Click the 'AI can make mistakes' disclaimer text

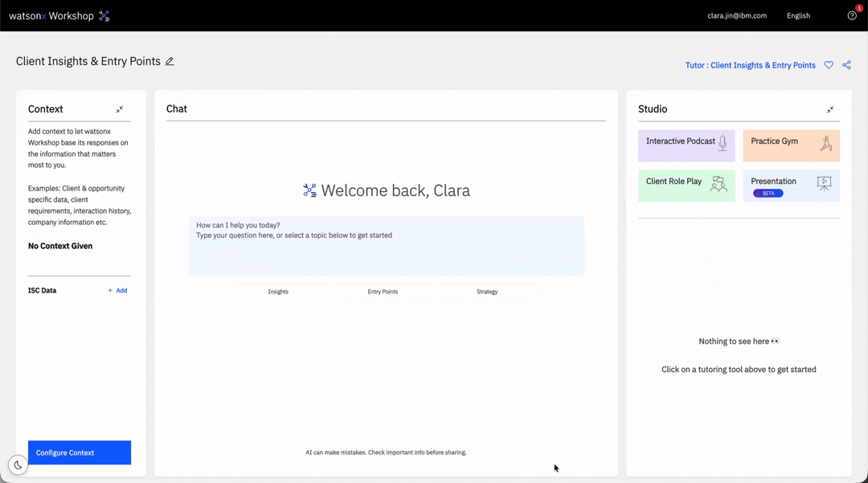(x=386, y=452)
